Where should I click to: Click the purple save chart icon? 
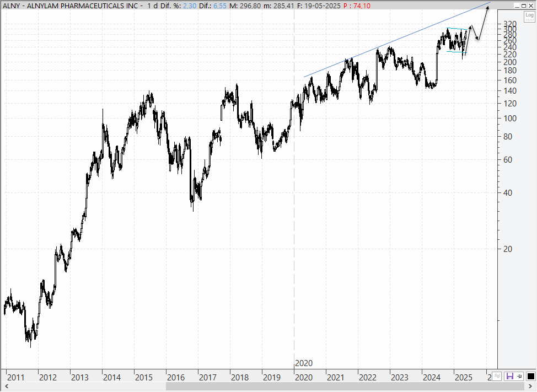pyautogui.click(x=509, y=377)
